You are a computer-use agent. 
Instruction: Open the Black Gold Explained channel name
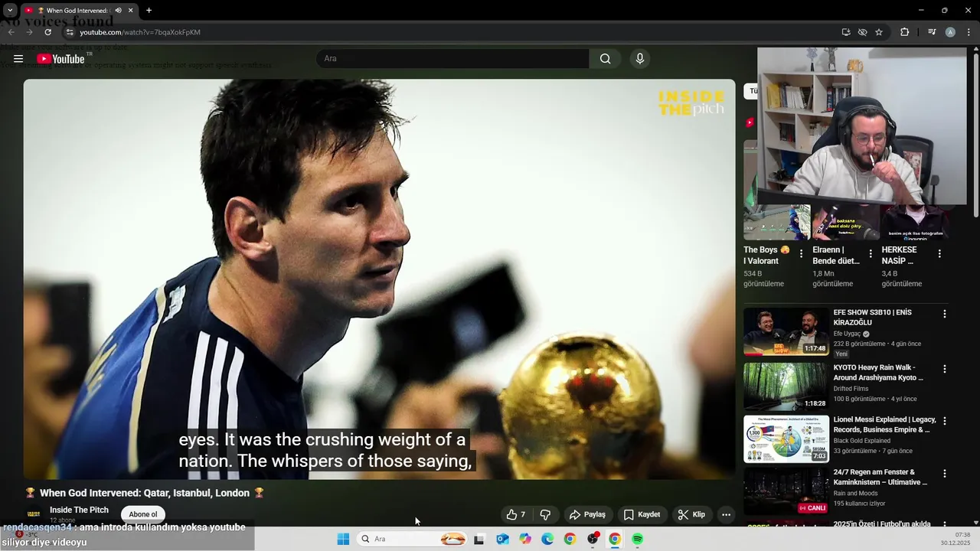pos(861,441)
